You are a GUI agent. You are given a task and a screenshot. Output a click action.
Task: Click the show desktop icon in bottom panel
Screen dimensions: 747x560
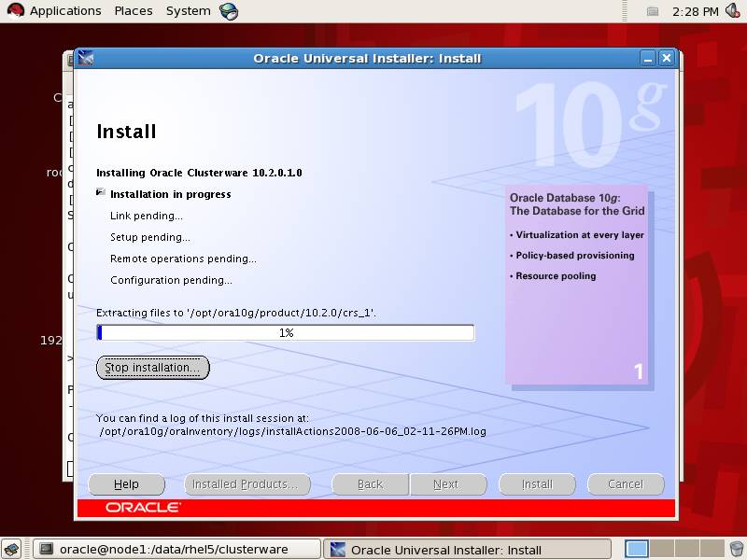[11, 550]
